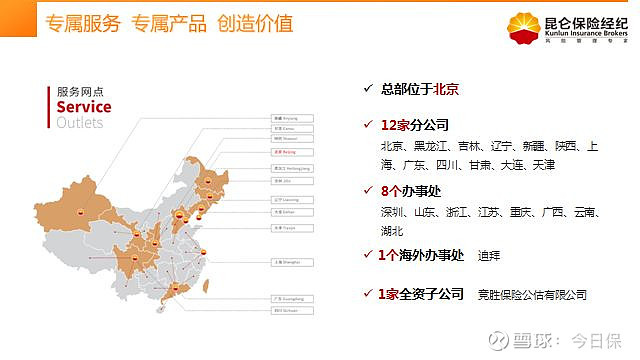
Task: Click the Sichuan marker on the map
Action: pyautogui.click(x=135, y=258)
